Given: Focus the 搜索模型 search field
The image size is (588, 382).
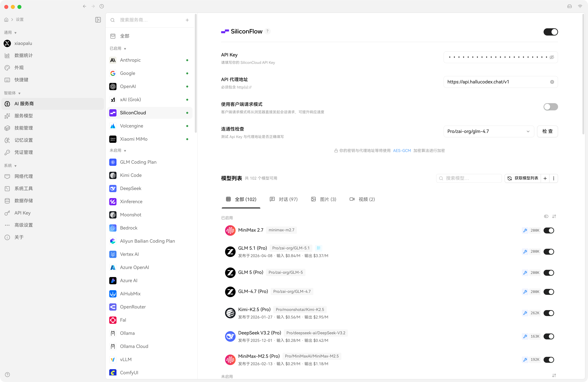Looking at the screenshot, I should tap(469, 178).
